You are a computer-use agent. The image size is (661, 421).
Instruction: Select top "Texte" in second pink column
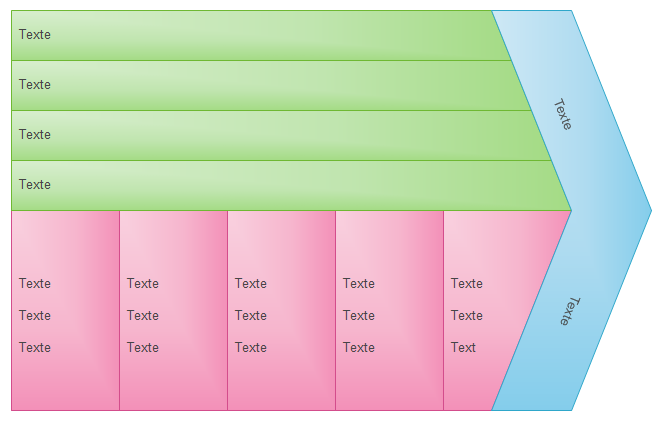(143, 284)
